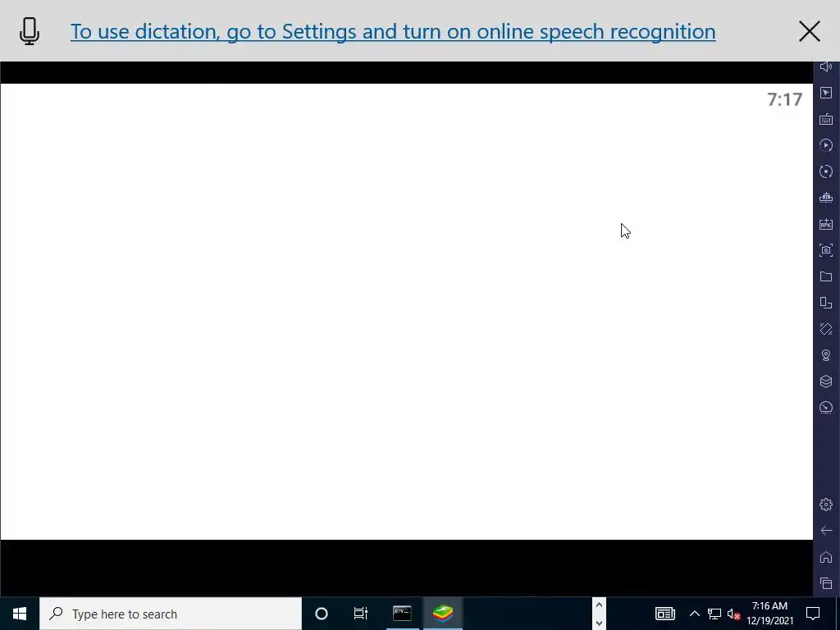Open BlueStacks settings gear icon
Screen dimensions: 840x630
[826, 504]
